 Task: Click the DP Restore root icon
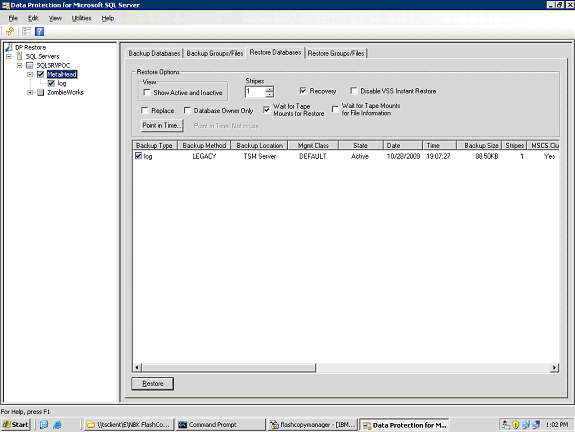pos(9,47)
